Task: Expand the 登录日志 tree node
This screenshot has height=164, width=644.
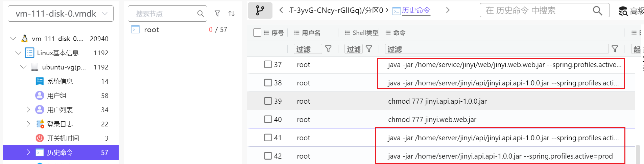Action: tap(28, 124)
